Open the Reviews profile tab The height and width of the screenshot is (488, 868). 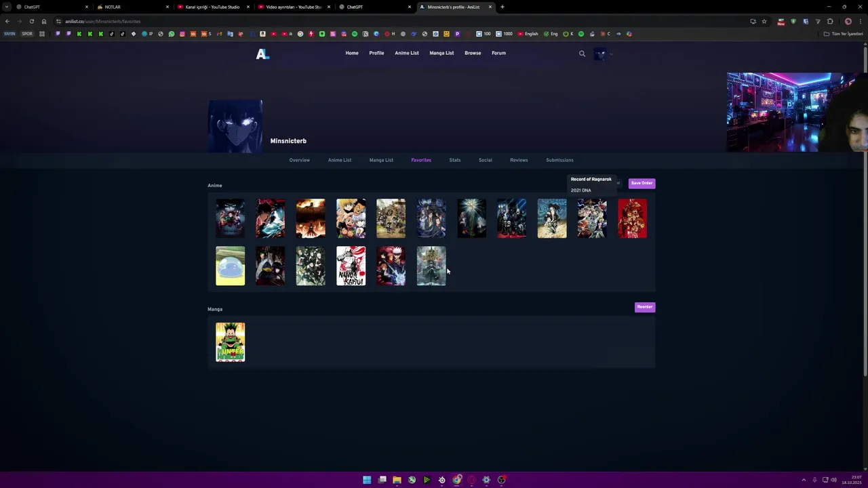tap(519, 160)
